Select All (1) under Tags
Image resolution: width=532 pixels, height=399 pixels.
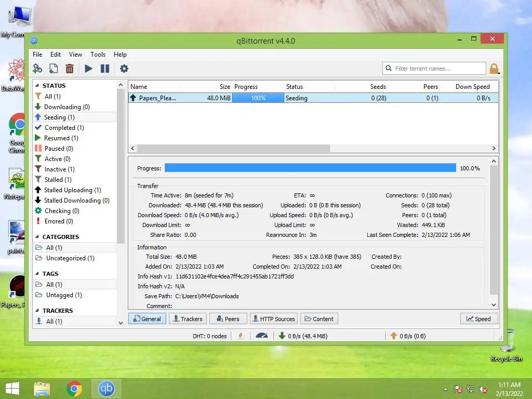coord(75,285)
